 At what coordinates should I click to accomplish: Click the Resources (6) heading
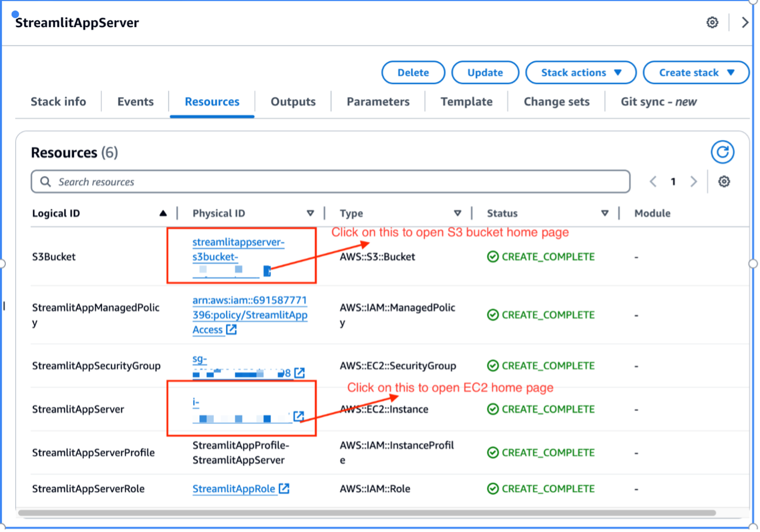(75, 153)
